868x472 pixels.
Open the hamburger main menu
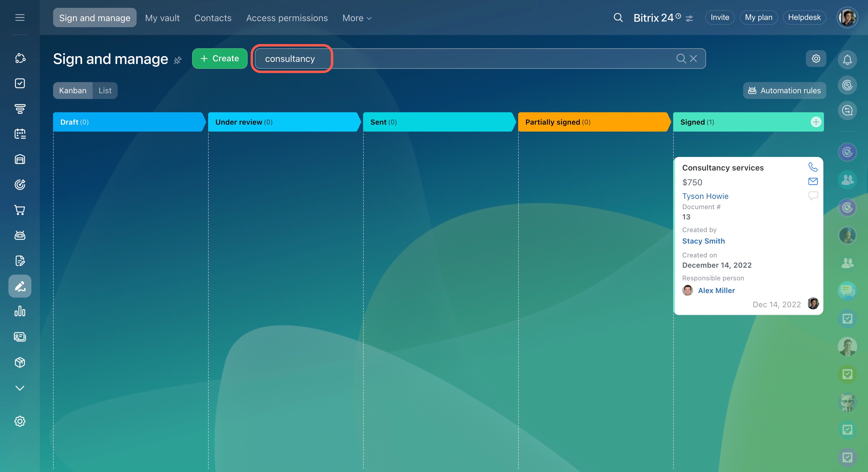(20, 18)
